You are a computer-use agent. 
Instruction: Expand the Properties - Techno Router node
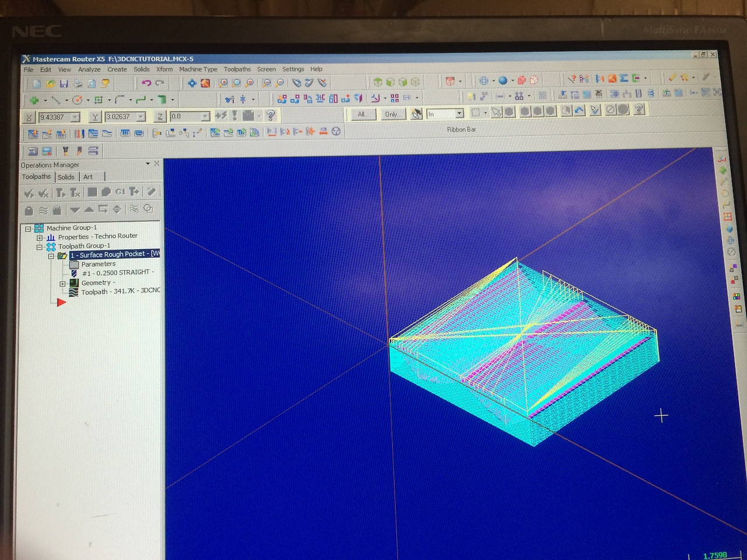pos(40,237)
